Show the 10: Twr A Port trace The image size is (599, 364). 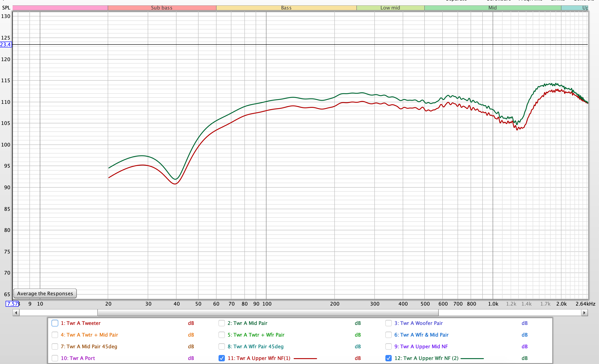coord(55,358)
